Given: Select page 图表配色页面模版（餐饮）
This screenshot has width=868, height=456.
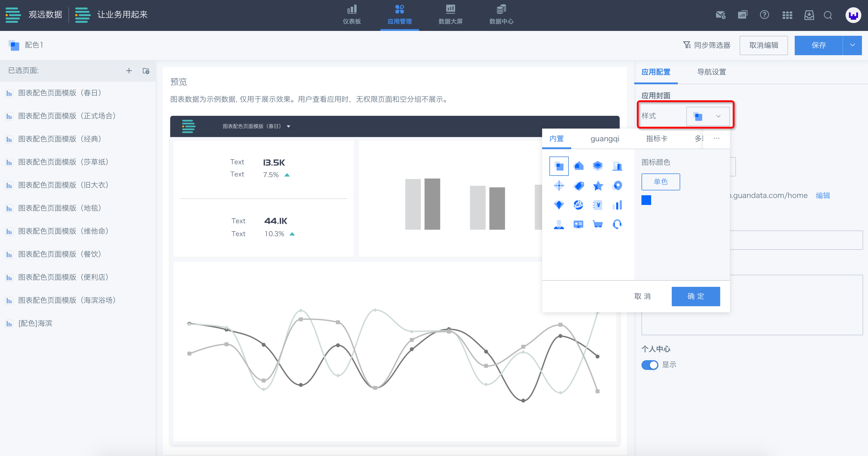Looking at the screenshot, I should tap(78, 254).
